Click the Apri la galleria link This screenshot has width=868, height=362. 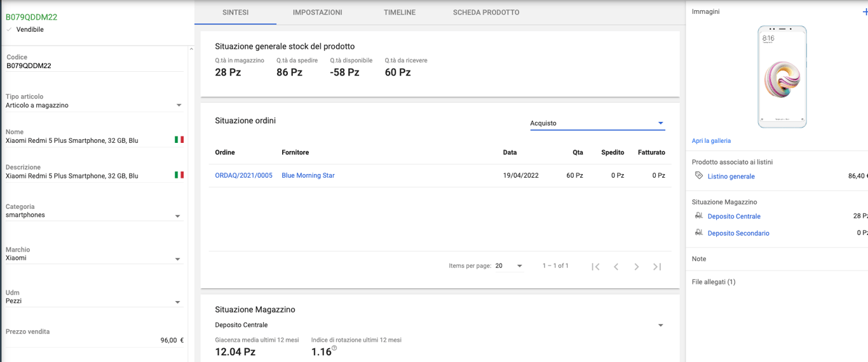[x=711, y=140]
